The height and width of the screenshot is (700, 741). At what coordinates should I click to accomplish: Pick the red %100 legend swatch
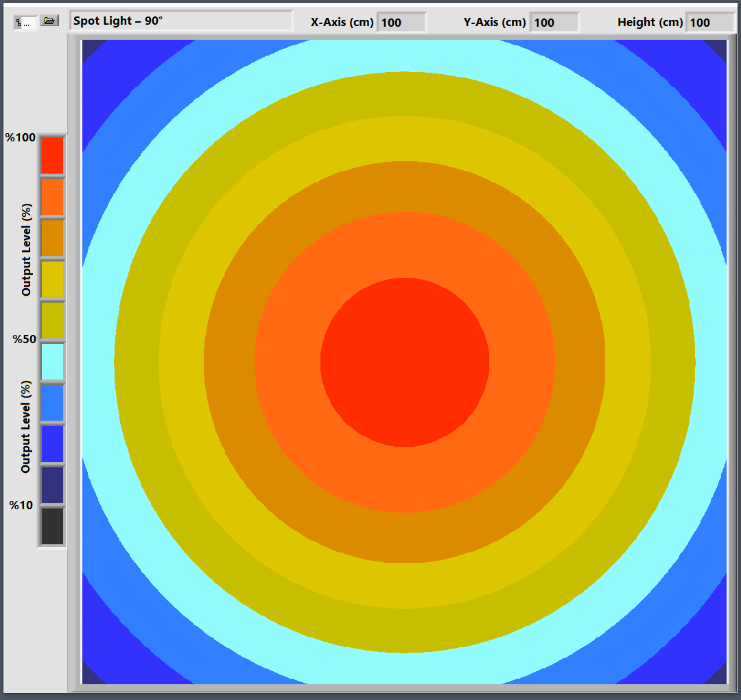(52, 155)
